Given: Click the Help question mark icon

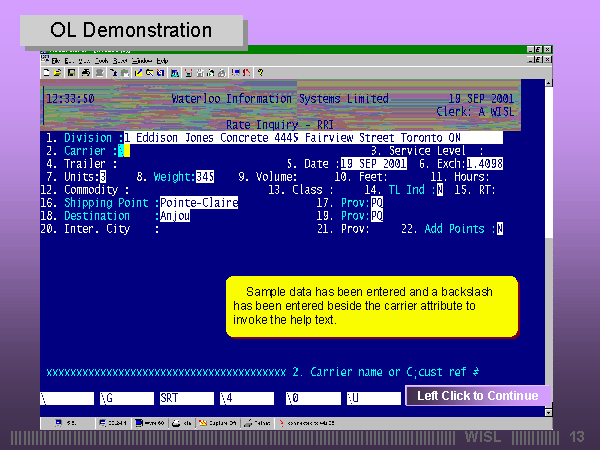Looking at the screenshot, I should click(x=260, y=73).
